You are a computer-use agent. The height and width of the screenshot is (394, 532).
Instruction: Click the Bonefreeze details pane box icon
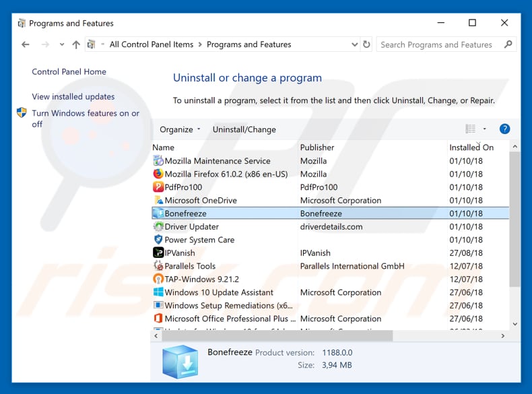coord(180,362)
